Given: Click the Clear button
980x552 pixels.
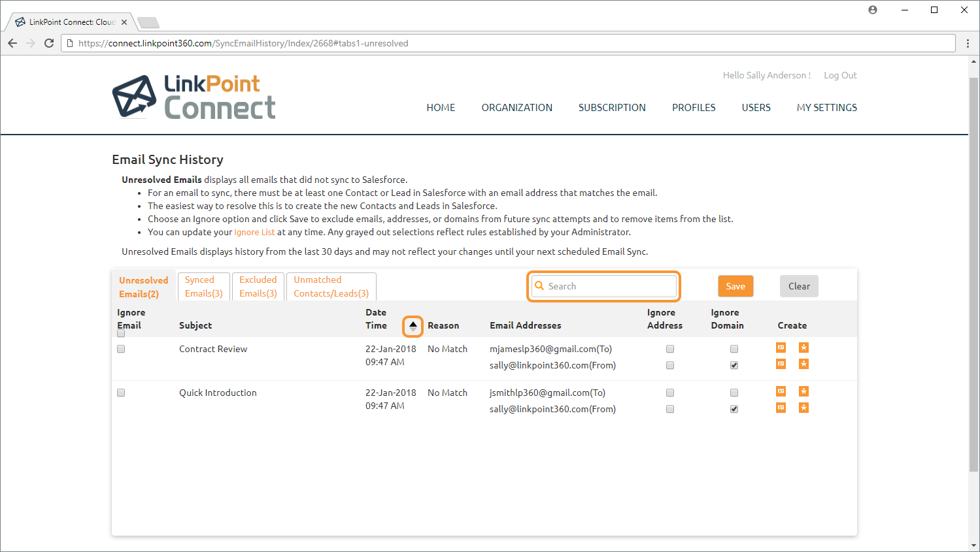Looking at the screenshot, I should [x=799, y=286].
